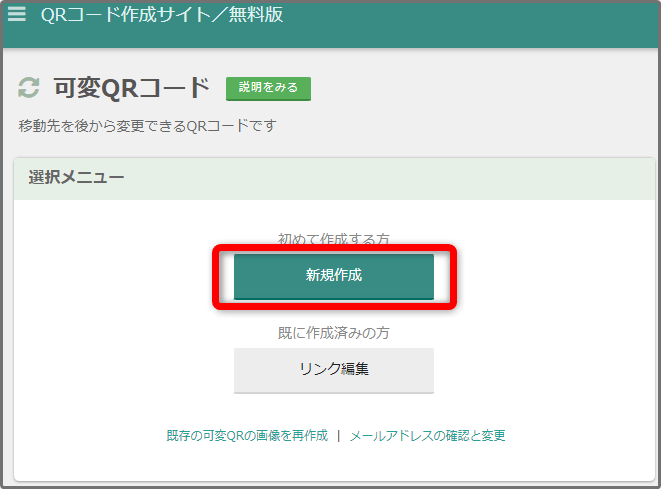The height and width of the screenshot is (489, 661).
Task: Open 既存の可変QRの画像を再作成 link
Action: [x=247, y=435]
